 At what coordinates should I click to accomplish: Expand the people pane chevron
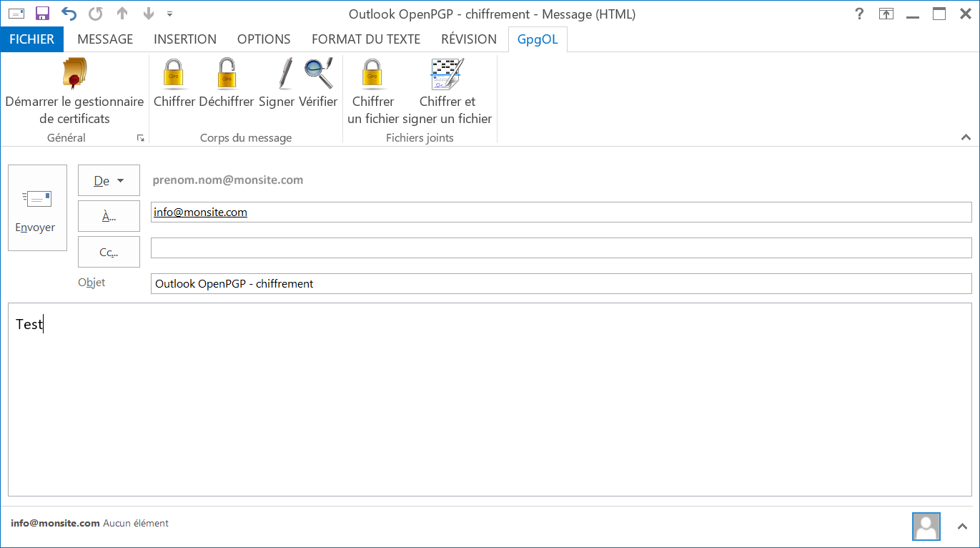pos(962,527)
